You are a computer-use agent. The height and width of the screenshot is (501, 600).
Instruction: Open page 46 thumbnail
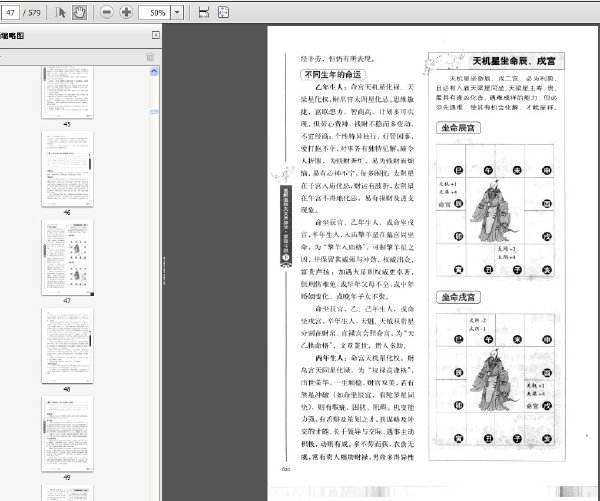(67, 169)
